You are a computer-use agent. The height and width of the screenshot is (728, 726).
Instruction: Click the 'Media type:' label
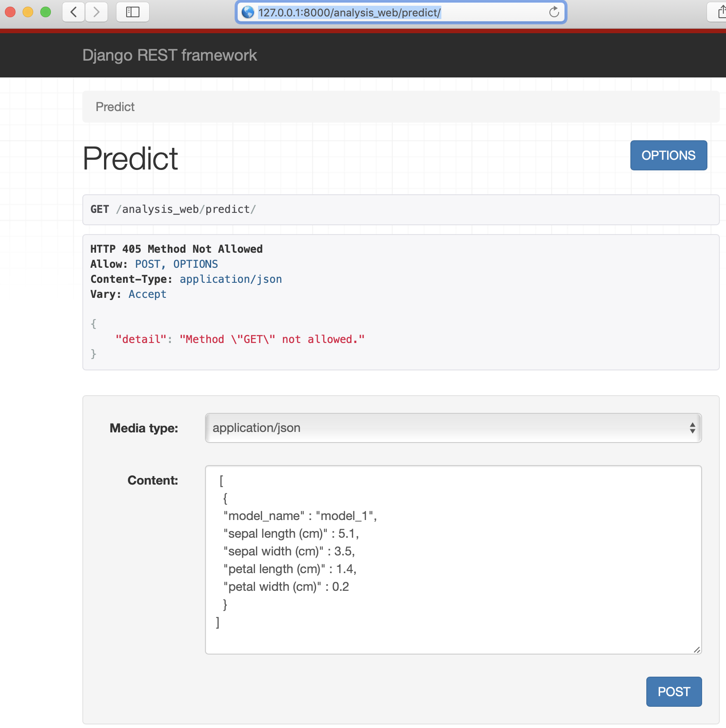(144, 428)
